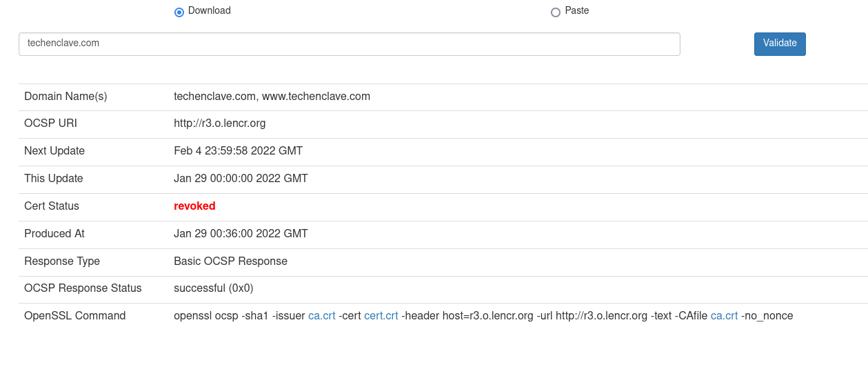Open the ca.crt link after -issuer
This screenshot has height=376, width=868.
point(322,316)
